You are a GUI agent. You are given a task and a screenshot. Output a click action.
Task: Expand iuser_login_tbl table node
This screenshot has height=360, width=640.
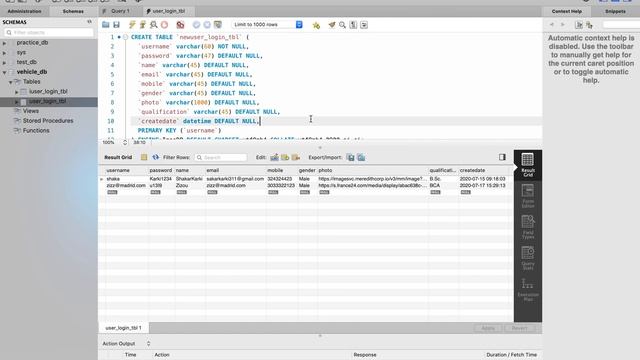pyautogui.click(x=17, y=92)
